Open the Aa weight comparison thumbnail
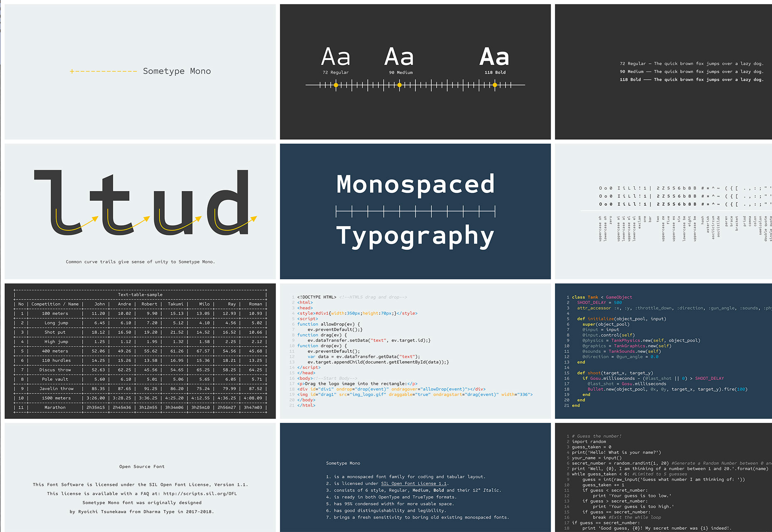 coord(415,72)
